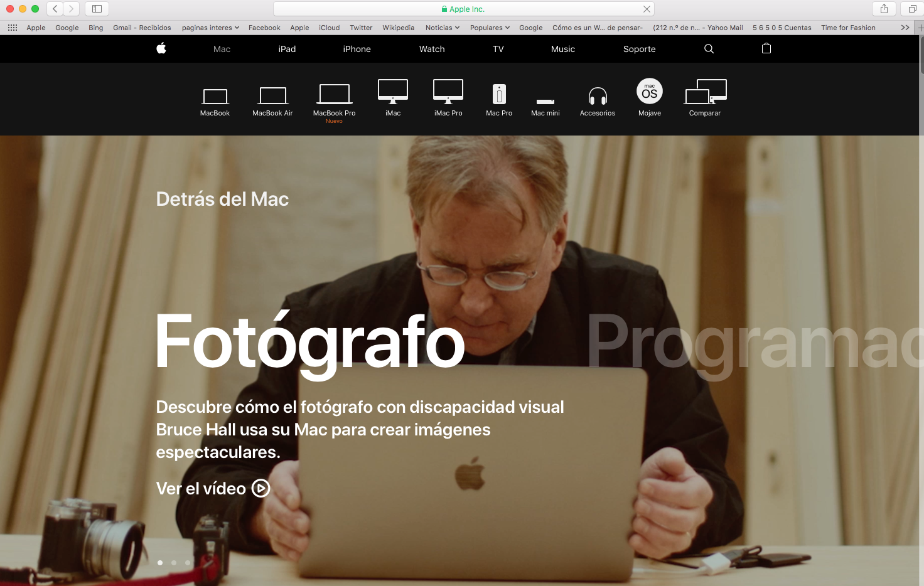This screenshot has height=586, width=924.
Task: Select the third carousel dot
Action: [188, 563]
